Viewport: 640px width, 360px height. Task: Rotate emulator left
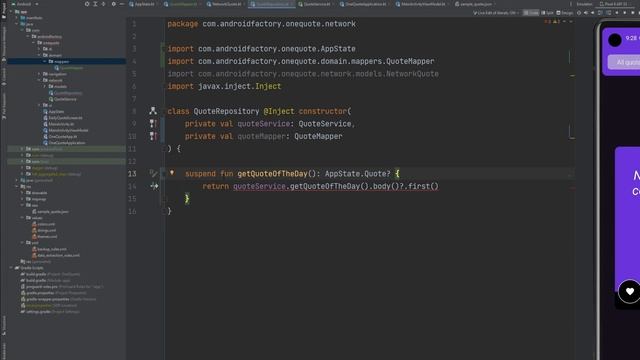tap(600, 13)
